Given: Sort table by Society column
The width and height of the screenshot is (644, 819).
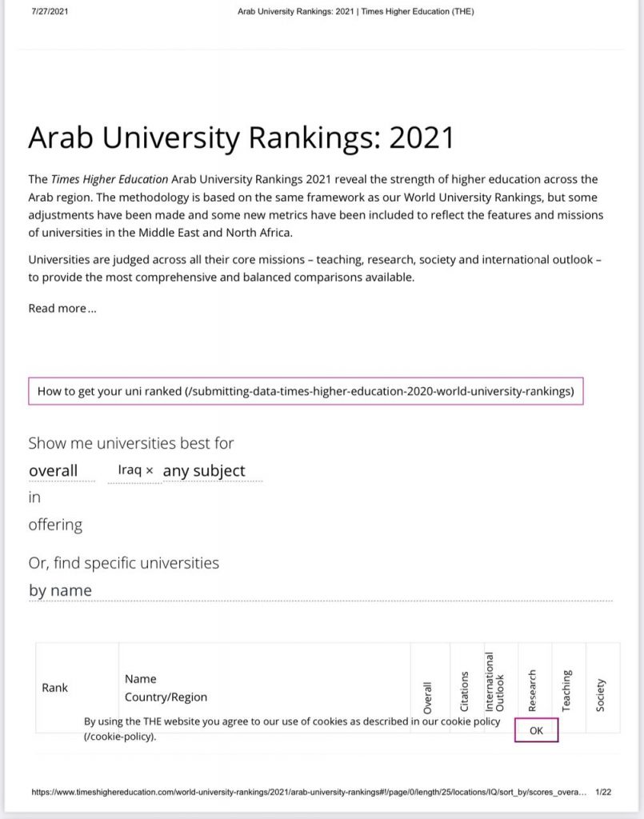Looking at the screenshot, I should pyautogui.click(x=600, y=695).
